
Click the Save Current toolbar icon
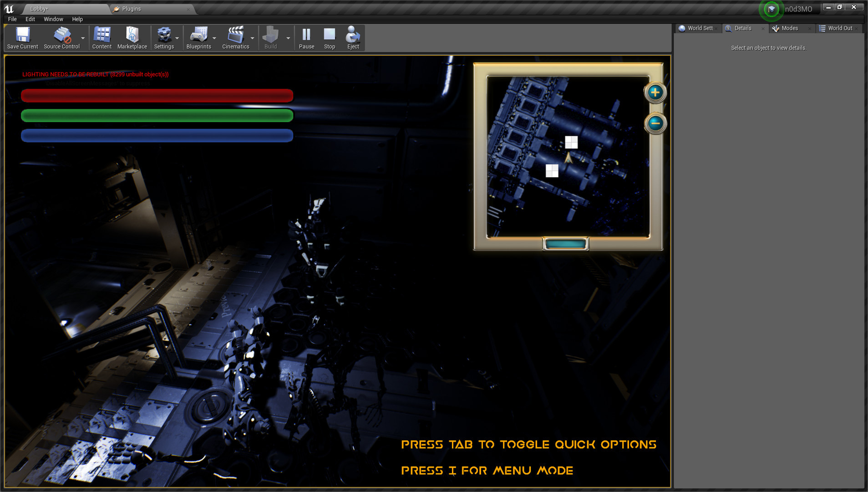coord(22,37)
